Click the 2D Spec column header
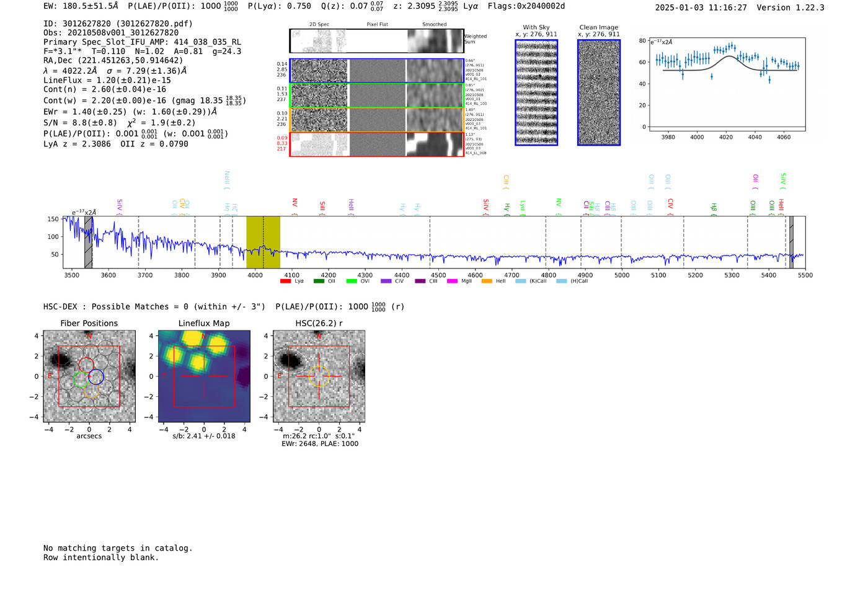 [x=319, y=25]
